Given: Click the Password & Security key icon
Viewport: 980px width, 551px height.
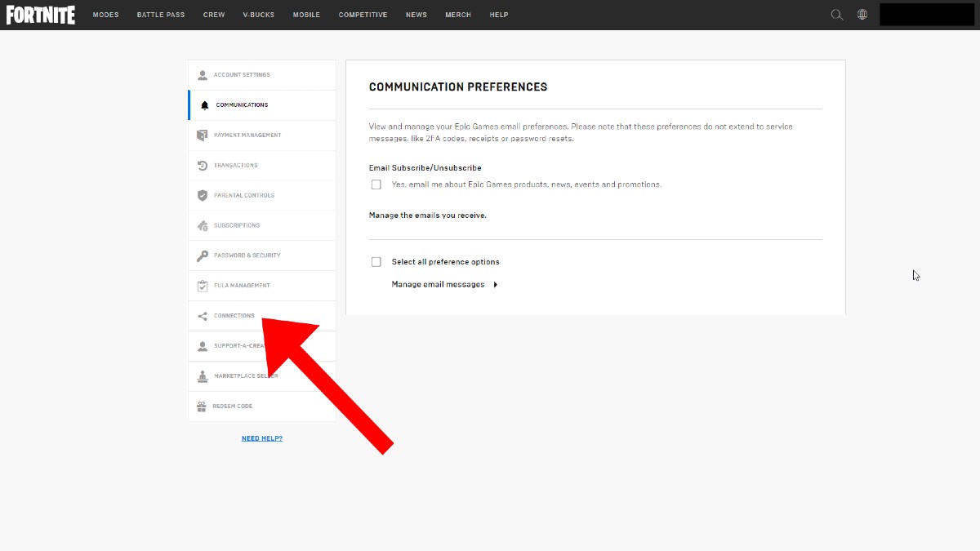Looking at the screenshot, I should pos(203,256).
